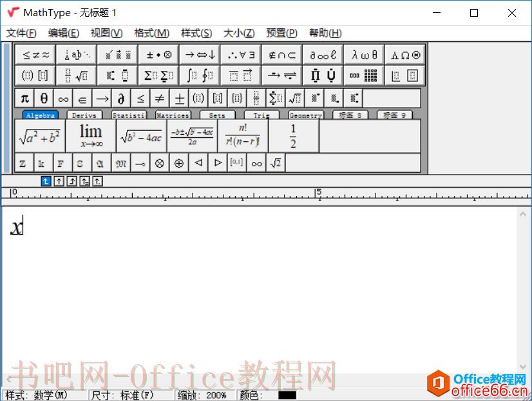This screenshot has width=532, height=401.
Task: Click the vertical scrollbar down arrow
Action: [x=522, y=367]
